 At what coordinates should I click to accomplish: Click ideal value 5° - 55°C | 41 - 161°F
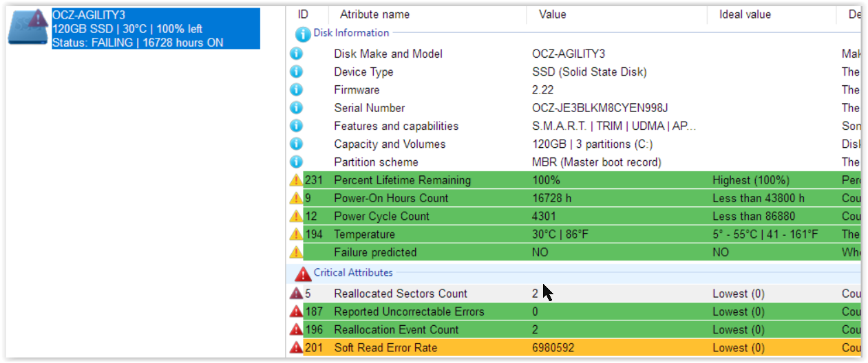pos(765,234)
